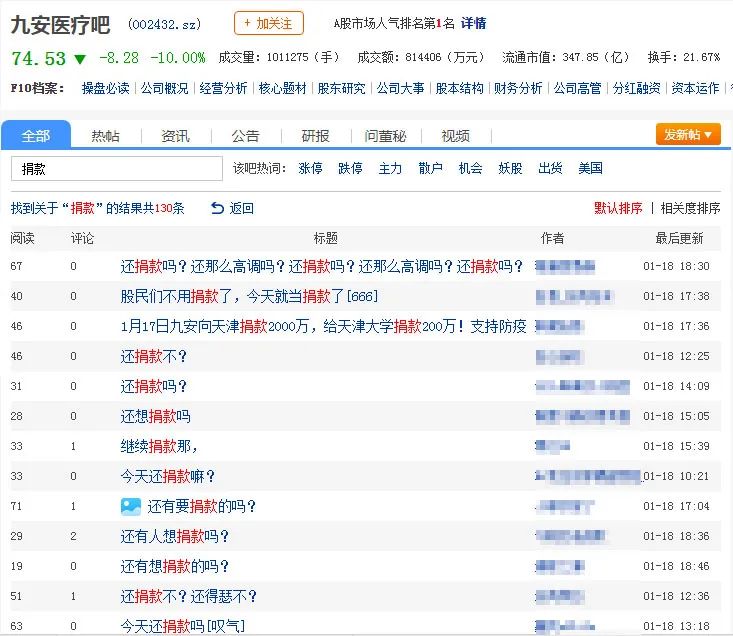Screen dimensions: 733x636
Task: Open F10 link 分红融资
Action: tap(636, 88)
